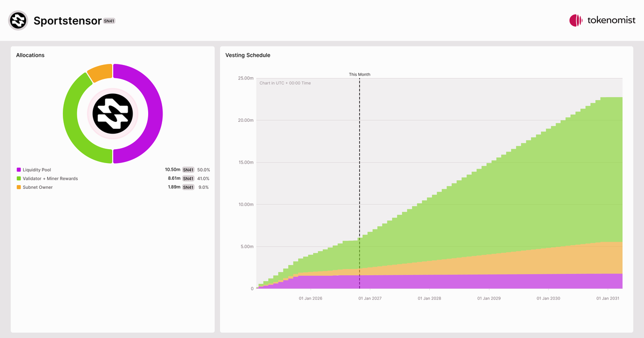Click the 1.89m allocation value
This screenshot has height=338, width=644.
[x=174, y=187]
